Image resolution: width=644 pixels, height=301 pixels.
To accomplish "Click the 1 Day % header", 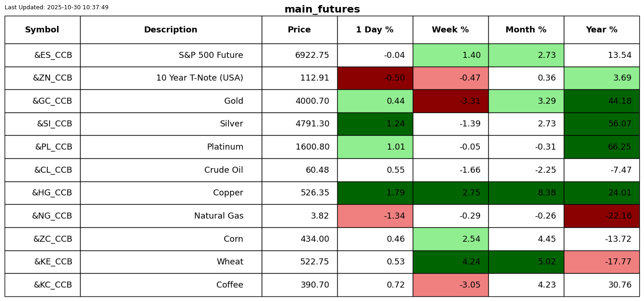I will pos(375,30).
